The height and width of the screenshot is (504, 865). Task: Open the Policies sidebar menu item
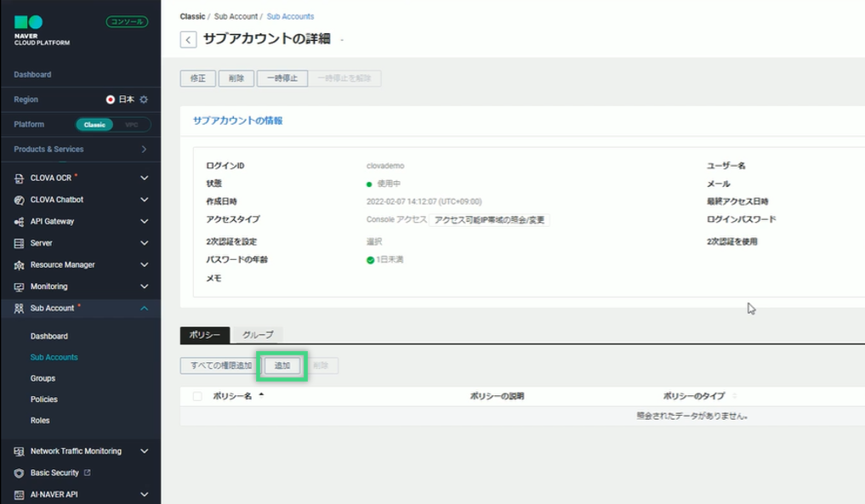[44, 399]
